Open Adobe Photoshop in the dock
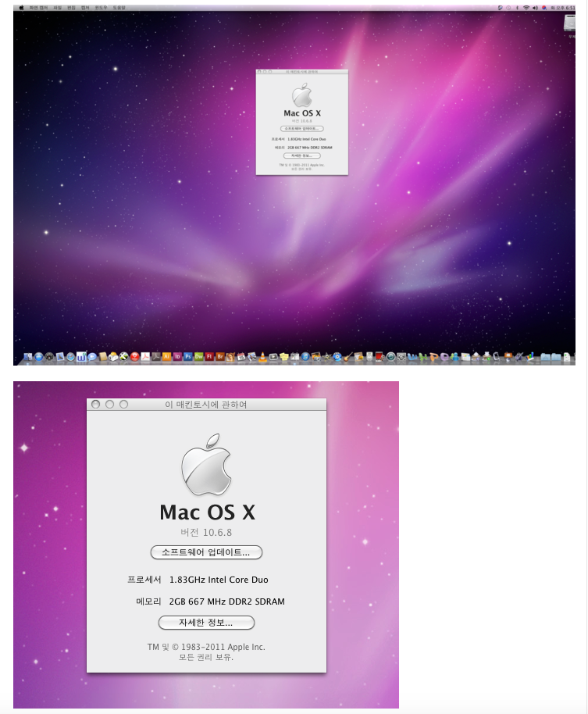Image resolution: width=588 pixels, height=714 pixels. pyautogui.click(x=188, y=357)
